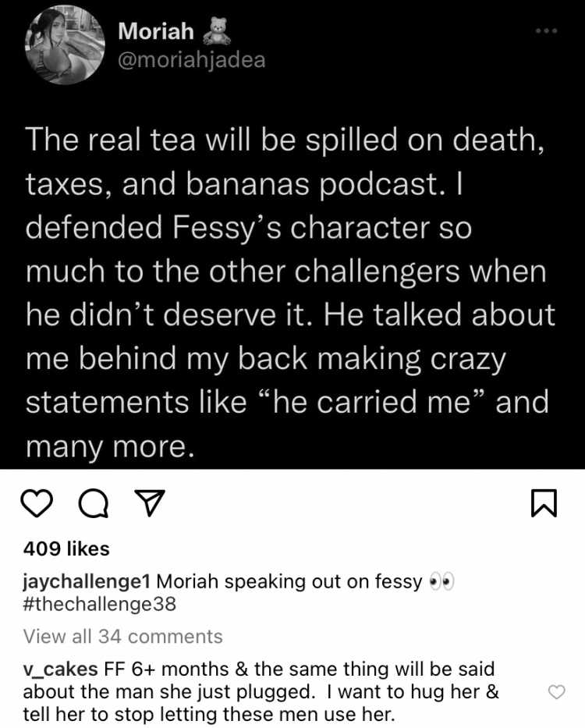Tap the quoted "he carried me" phrase
The height and width of the screenshot is (728, 585).
(374, 402)
